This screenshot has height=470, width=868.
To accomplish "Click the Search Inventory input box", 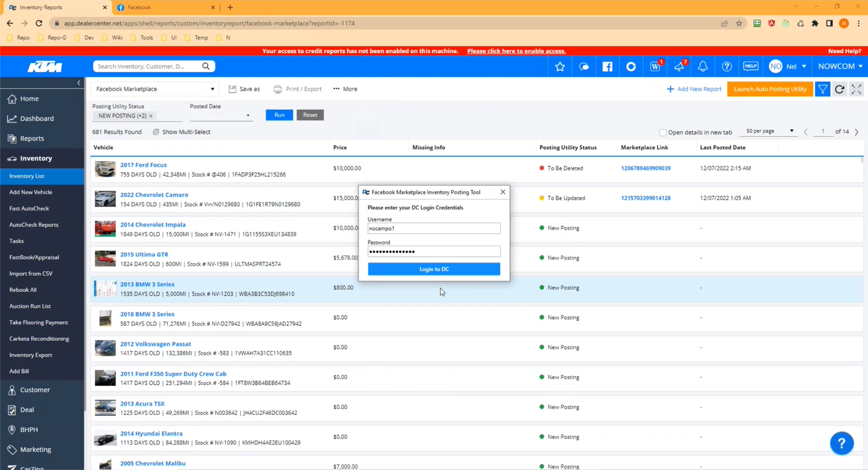I will coord(147,66).
